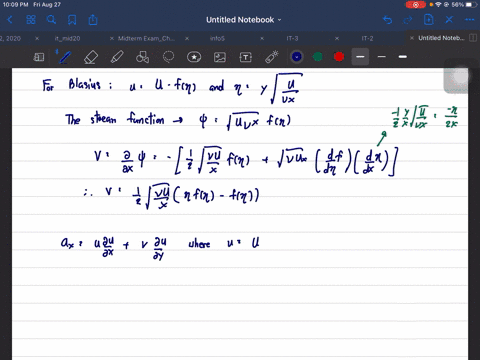The height and width of the screenshot is (360, 480).
Task: Tap the floating AssistiveTouch button
Action: click(x=461, y=77)
